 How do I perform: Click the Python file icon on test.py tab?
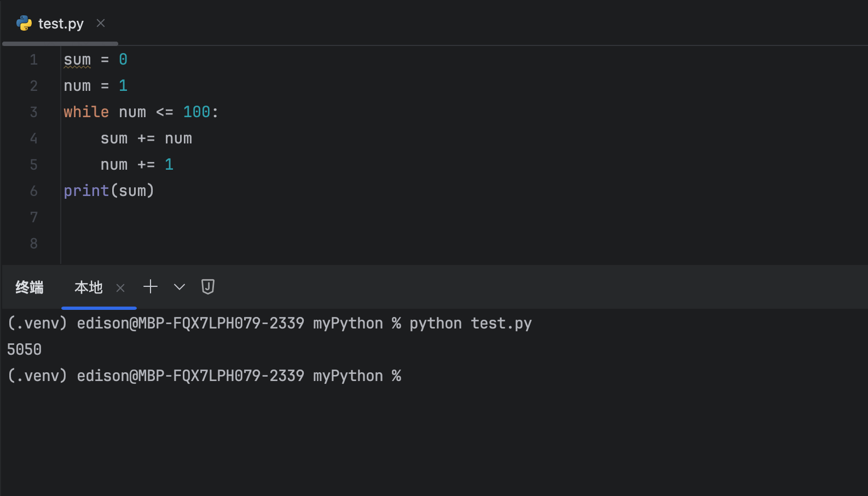tap(24, 23)
